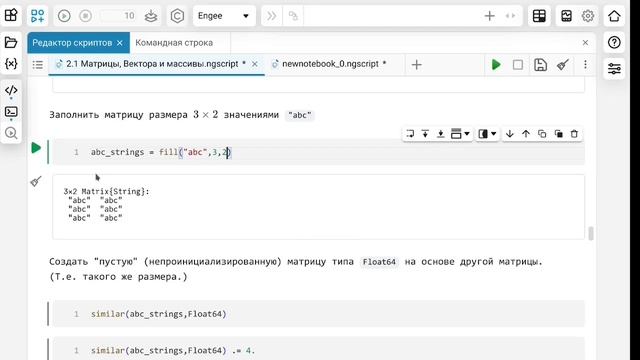Clear the cell output with the small broom icon
The image size is (640, 360).
pos(36,181)
